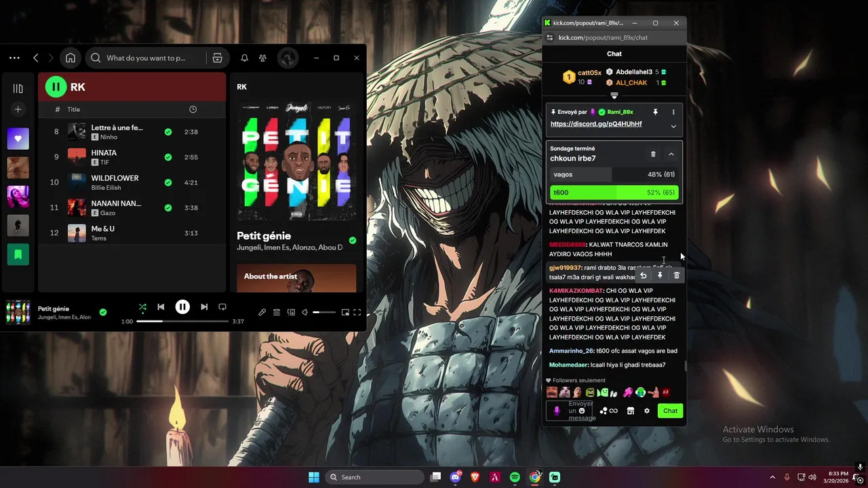The image size is (868, 488).
Task: Delete the finished poll
Action: tap(653, 154)
